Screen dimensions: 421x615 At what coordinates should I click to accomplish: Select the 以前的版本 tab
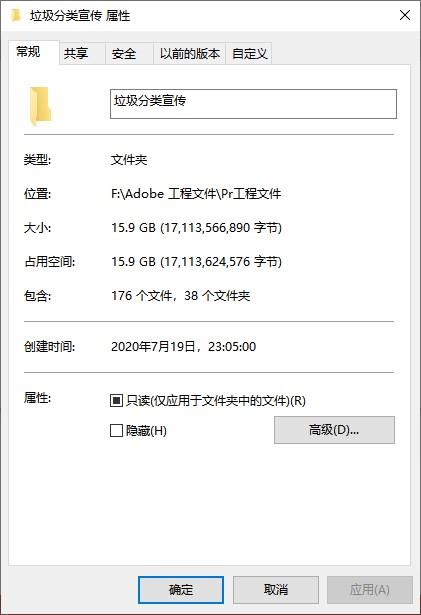tap(190, 53)
